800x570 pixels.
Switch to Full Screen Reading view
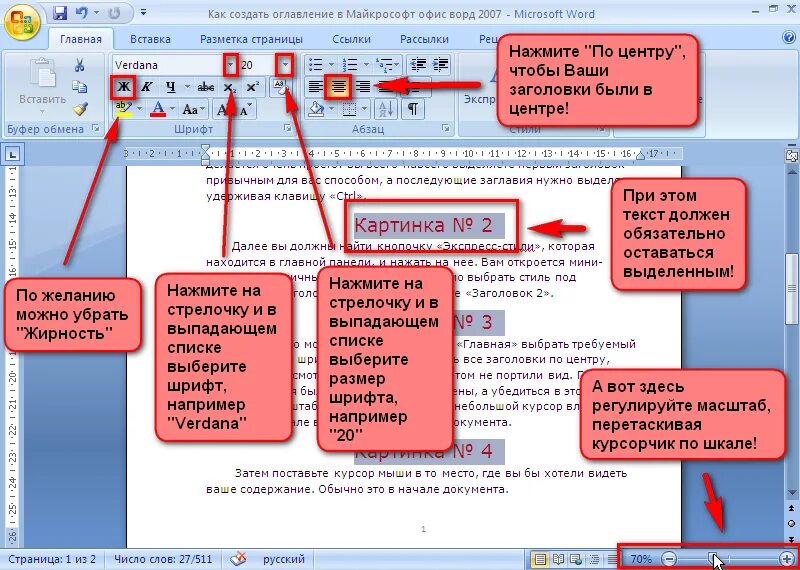[558, 559]
